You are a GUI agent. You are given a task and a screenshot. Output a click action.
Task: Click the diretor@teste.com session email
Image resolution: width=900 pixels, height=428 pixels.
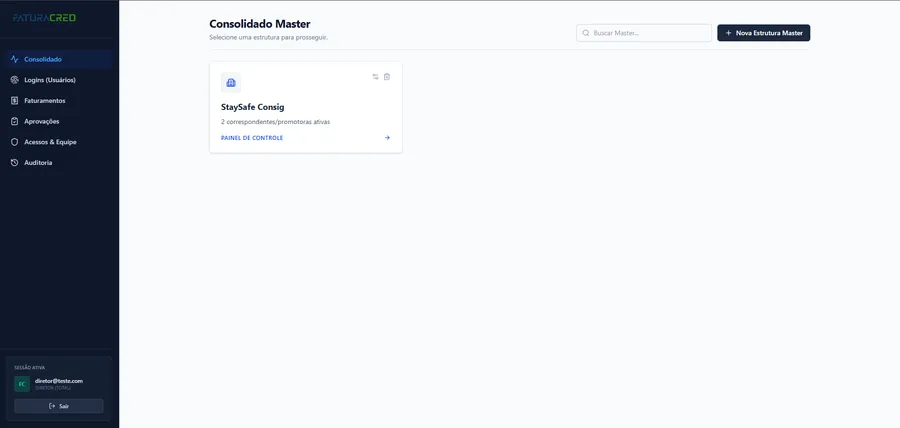[x=59, y=381]
